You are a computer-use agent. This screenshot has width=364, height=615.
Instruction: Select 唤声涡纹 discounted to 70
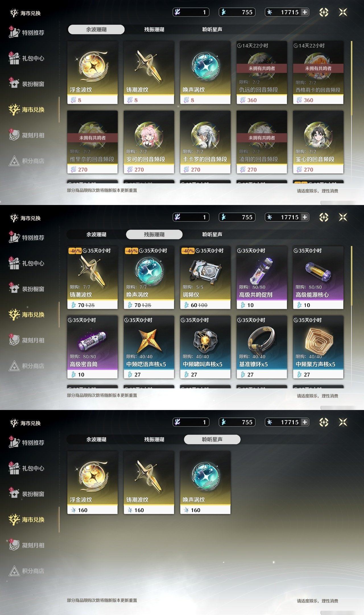(x=149, y=278)
